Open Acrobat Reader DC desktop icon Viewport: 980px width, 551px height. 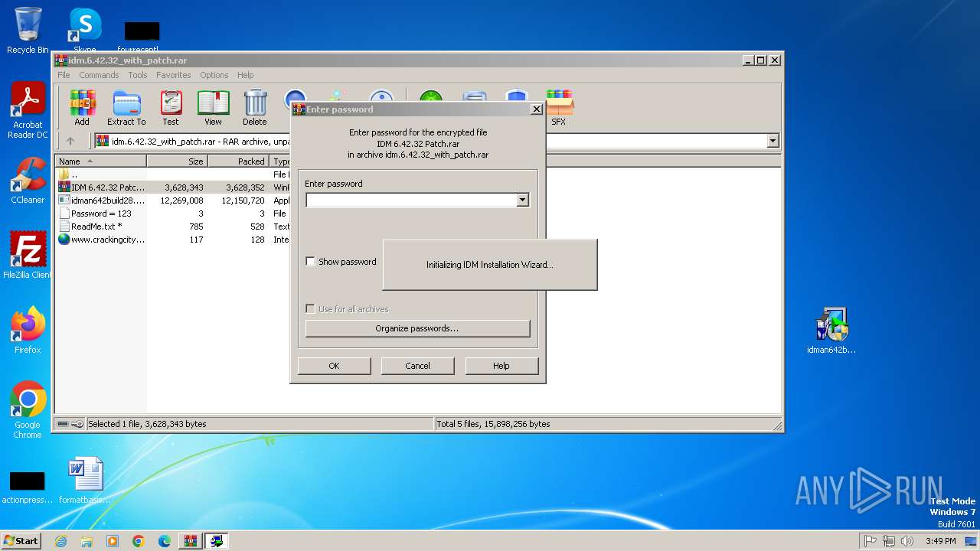pos(28,111)
